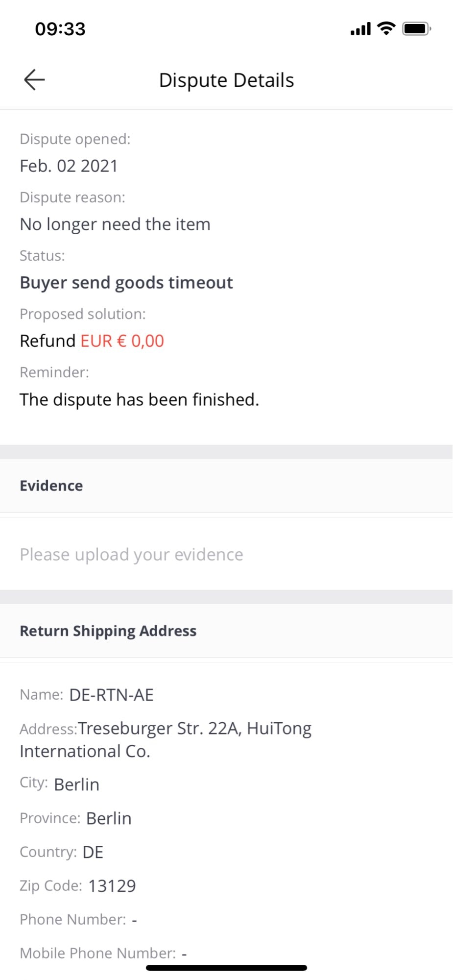Tap the Feb. 02 2021 dispute date
The width and height of the screenshot is (453, 980).
tap(69, 166)
